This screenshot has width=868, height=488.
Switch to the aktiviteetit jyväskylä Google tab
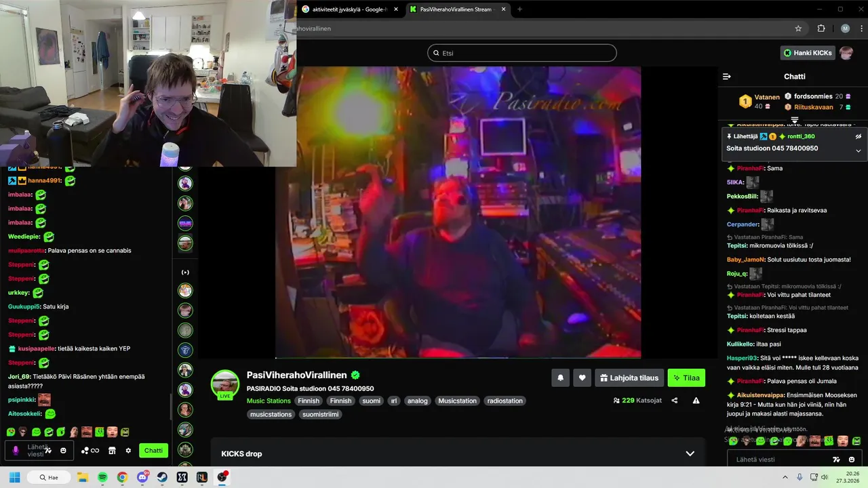point(348,9)
